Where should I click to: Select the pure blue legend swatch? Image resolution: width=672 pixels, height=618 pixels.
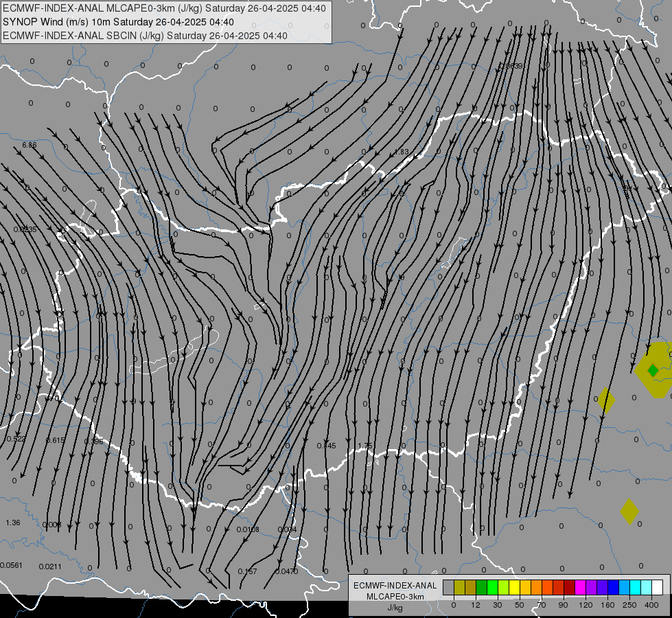click(613, 587)
